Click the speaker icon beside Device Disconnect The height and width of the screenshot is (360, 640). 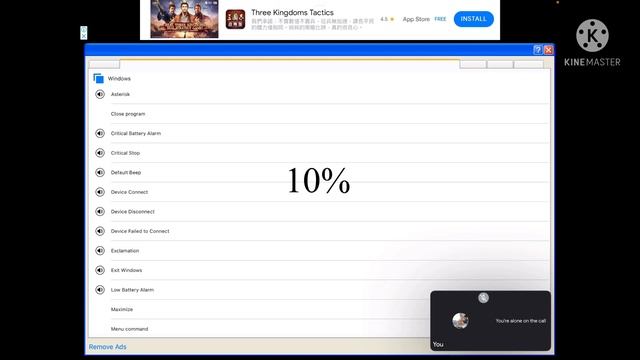(100, 211)
